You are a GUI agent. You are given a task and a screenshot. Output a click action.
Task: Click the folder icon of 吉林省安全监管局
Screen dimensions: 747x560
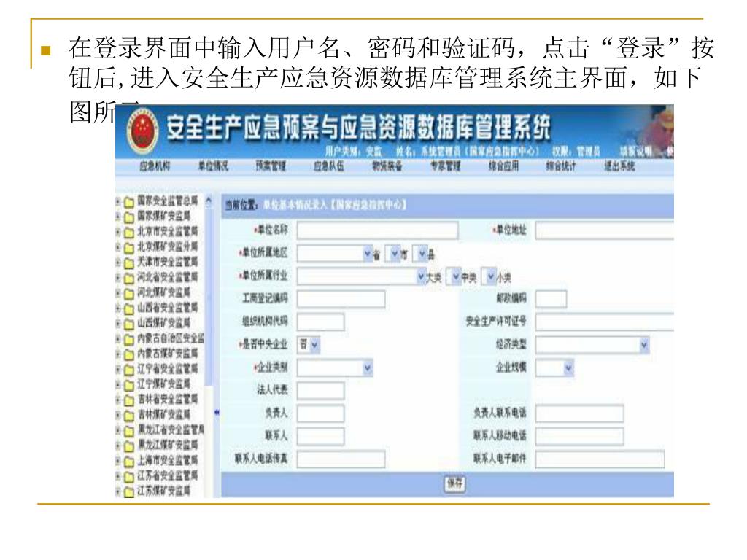click(x=128, y=400)
